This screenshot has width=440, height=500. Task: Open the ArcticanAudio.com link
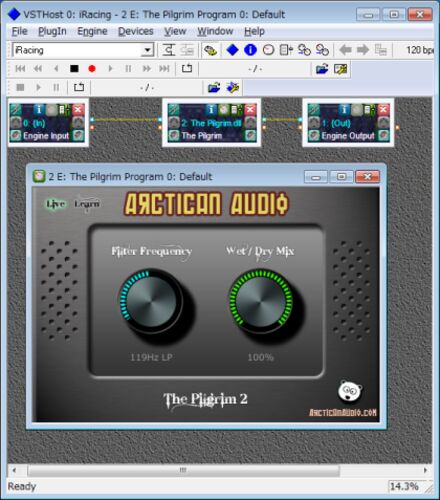pos(342,412)
